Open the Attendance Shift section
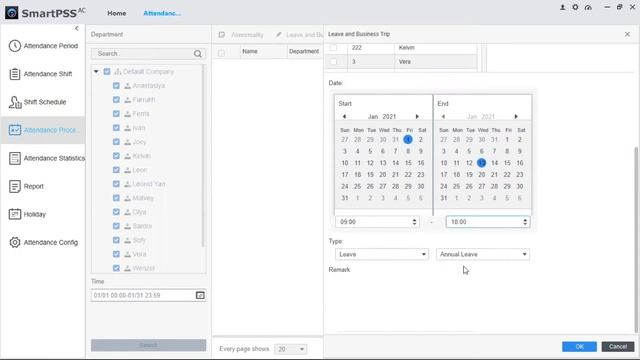 (x=40, y=74)
